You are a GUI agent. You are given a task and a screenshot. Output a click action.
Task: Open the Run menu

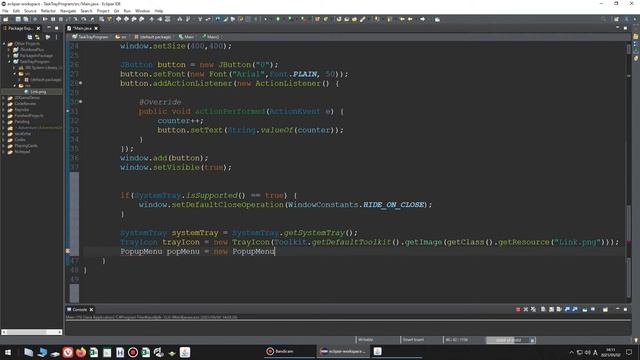pyautogui.click(x=127, y=11)
